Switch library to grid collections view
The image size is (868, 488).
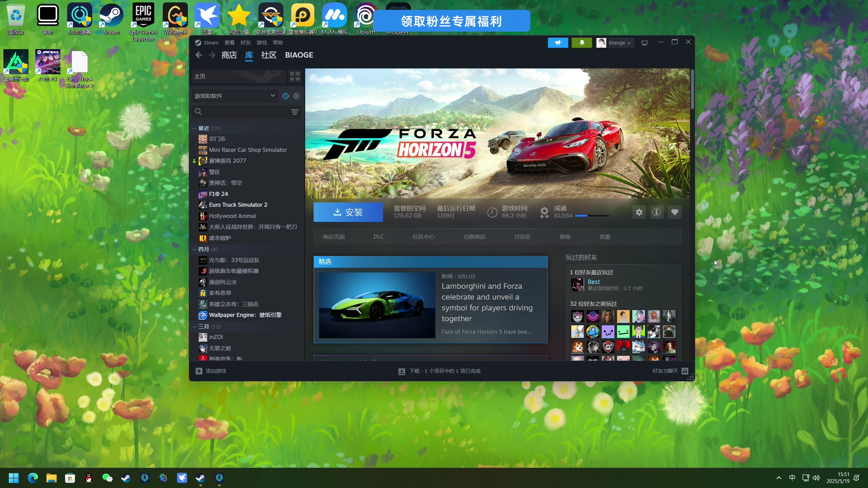(x=295, y=76)
